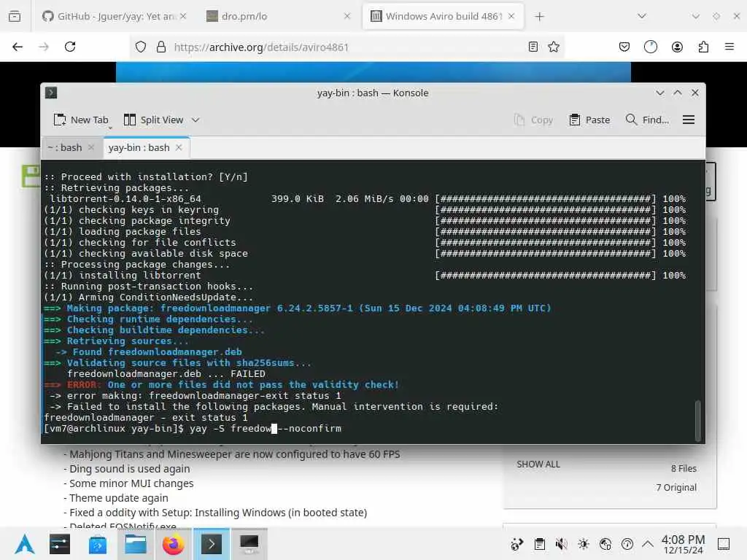Open clock showing 4:08 PM
Viewport: 747px width, 560px height.
pyautogui.click(x=683, y=544)
